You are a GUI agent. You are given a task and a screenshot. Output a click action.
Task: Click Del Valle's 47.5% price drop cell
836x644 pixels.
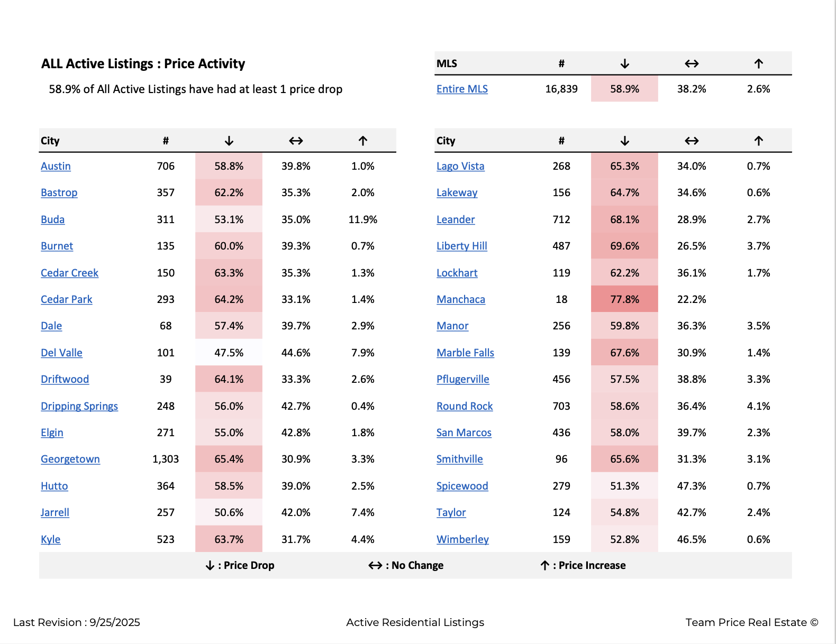(229, 353)
